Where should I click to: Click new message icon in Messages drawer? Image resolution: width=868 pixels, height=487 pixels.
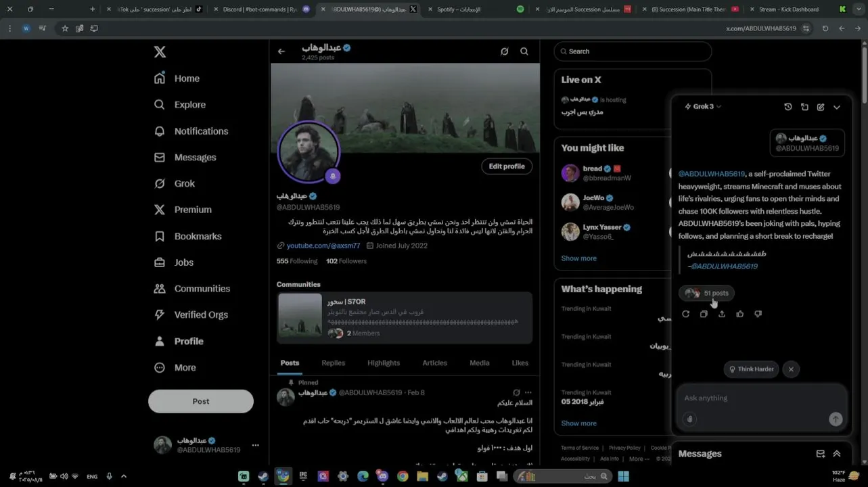(820, 454)
